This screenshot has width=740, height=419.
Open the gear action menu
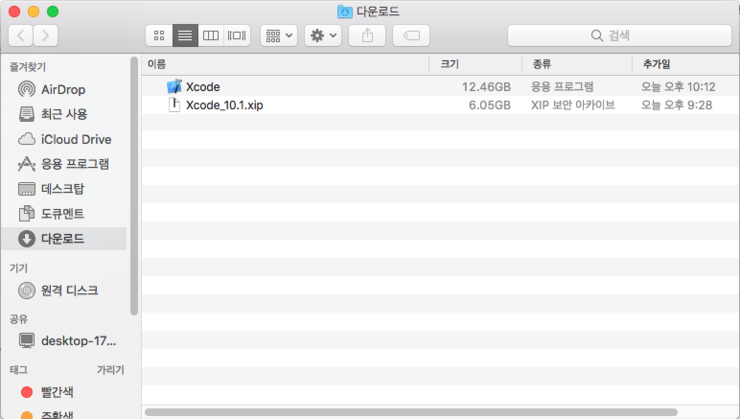click(323, 35)
